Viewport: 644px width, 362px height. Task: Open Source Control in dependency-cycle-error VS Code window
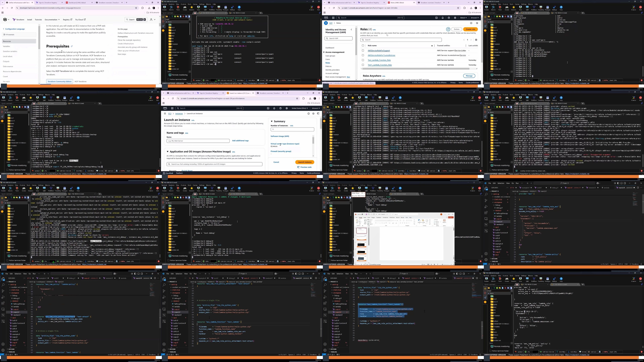point(325,291)
